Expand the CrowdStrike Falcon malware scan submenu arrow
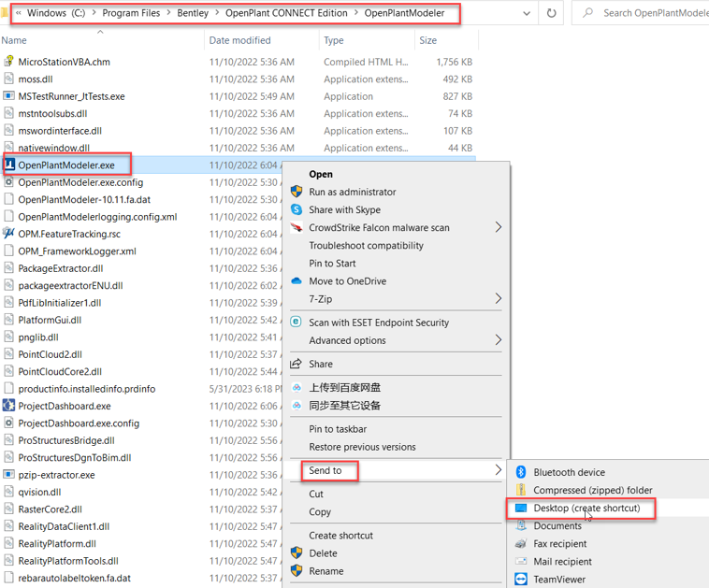The width and height of the screenshot is (709, 588). coord(498,227)
